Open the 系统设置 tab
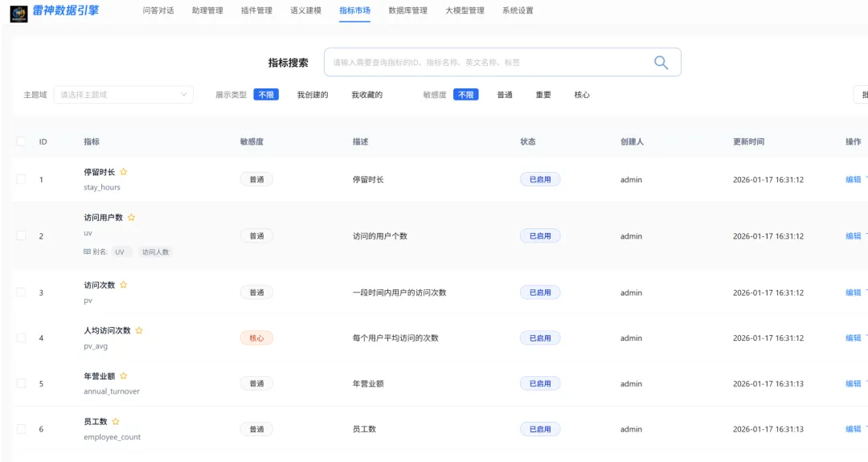Image resolution: width=868 pixels, height=462 pixels. 518,10
